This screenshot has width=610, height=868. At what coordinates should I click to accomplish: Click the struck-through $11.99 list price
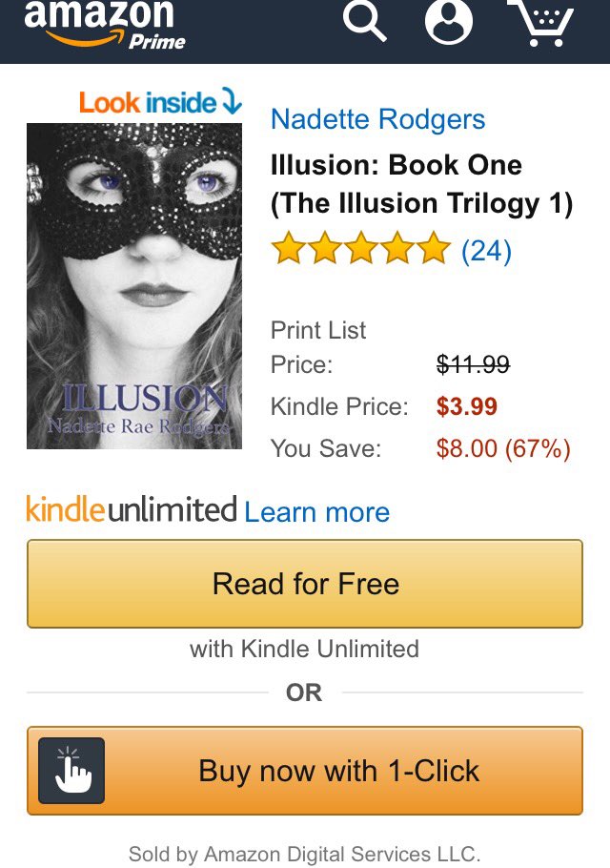click(x=473, y=364)
